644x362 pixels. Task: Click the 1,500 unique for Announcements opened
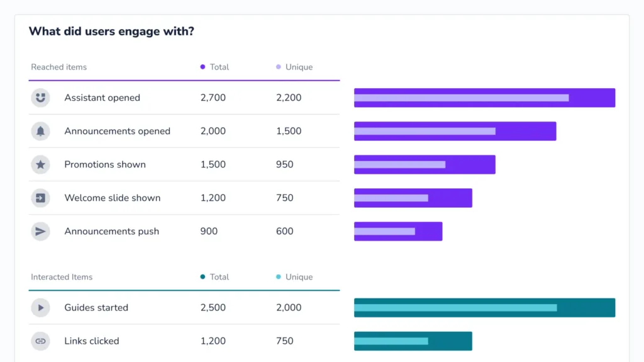point(289,131)
